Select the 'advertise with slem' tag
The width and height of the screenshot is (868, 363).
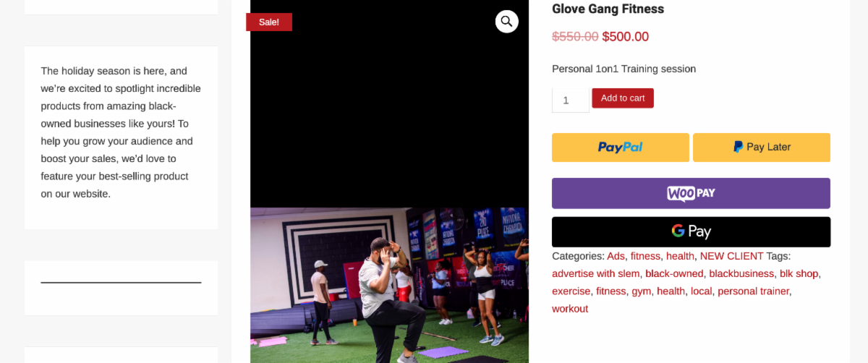coord(595,273)
